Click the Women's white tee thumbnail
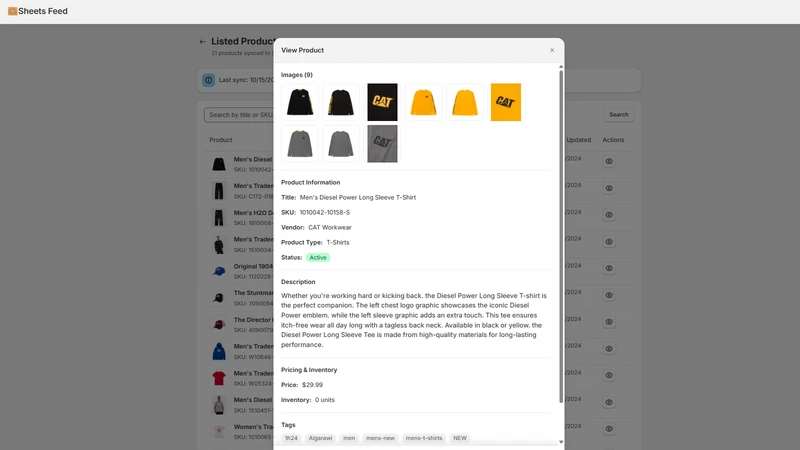This screenshot has width=800, height=450. [x=219, y=432]
